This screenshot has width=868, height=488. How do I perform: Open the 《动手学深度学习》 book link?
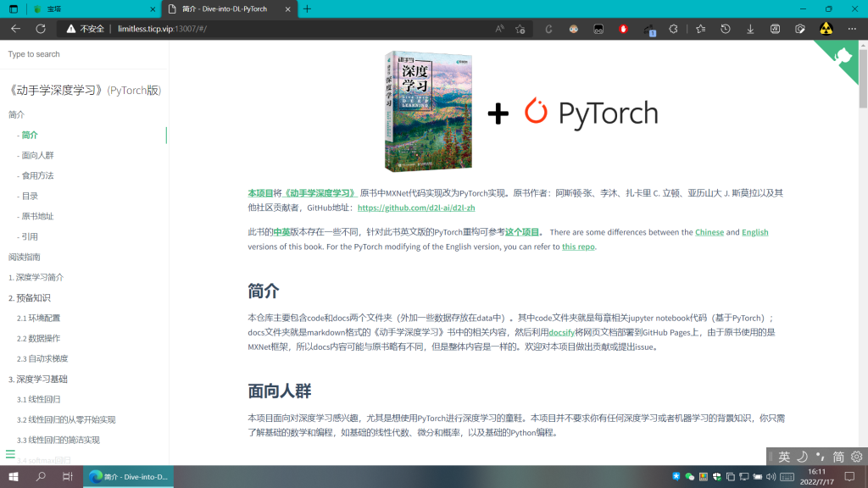pyautogui.click(x=320, y=193)
